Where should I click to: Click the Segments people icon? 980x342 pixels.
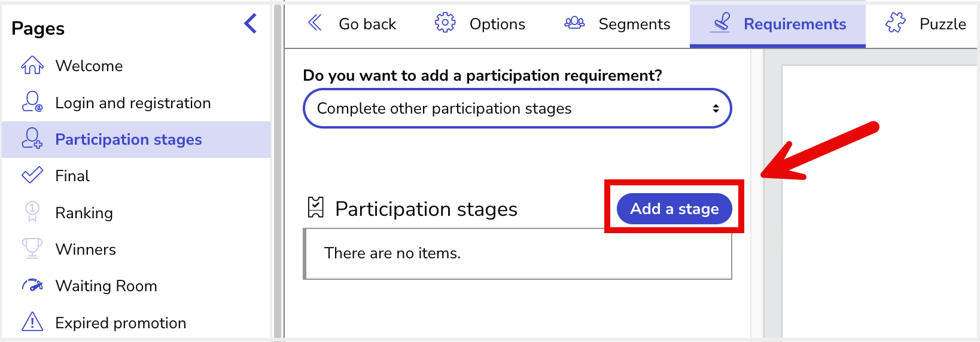point(574,23)
